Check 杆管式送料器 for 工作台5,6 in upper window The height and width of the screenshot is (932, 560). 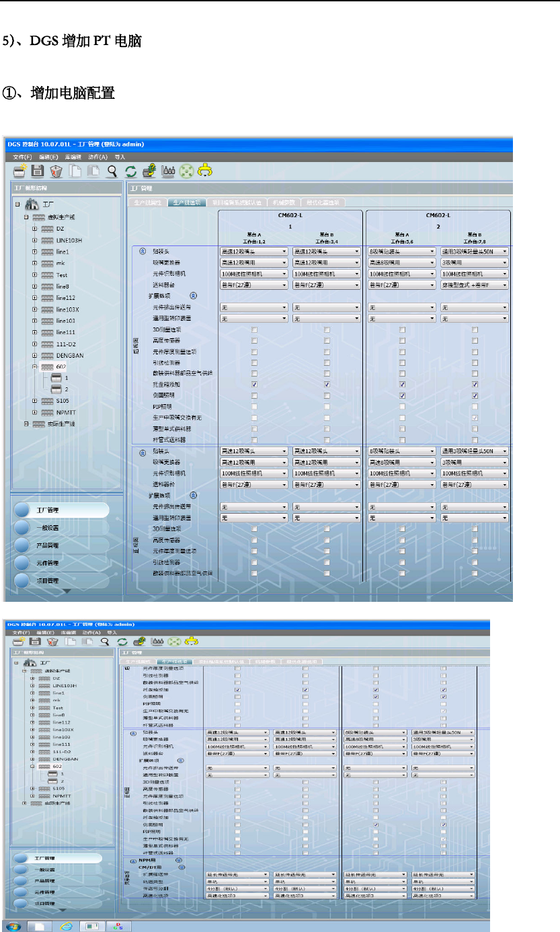click(402, 439)
